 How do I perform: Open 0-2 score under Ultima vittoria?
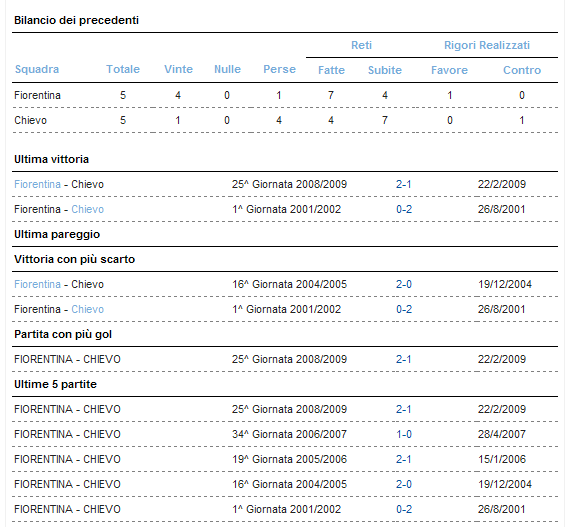(x=404, y=209)
